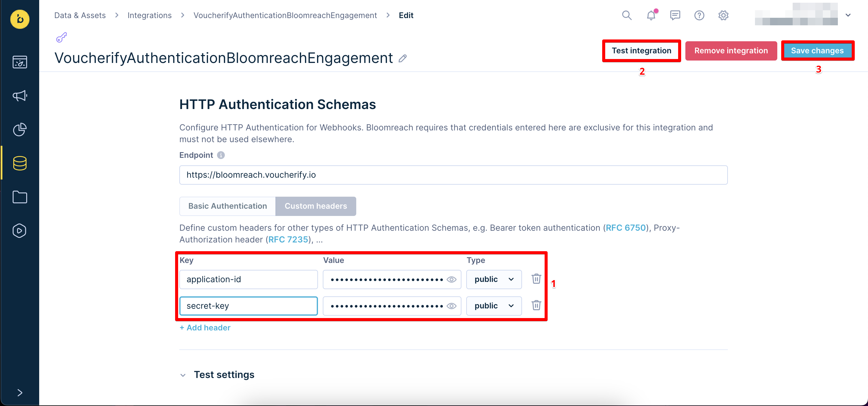Image resolution: width=868 pixels, height=406 pixels.
Task: Click the user account name area
Action: pyautogui.click(x=796, y=14)
